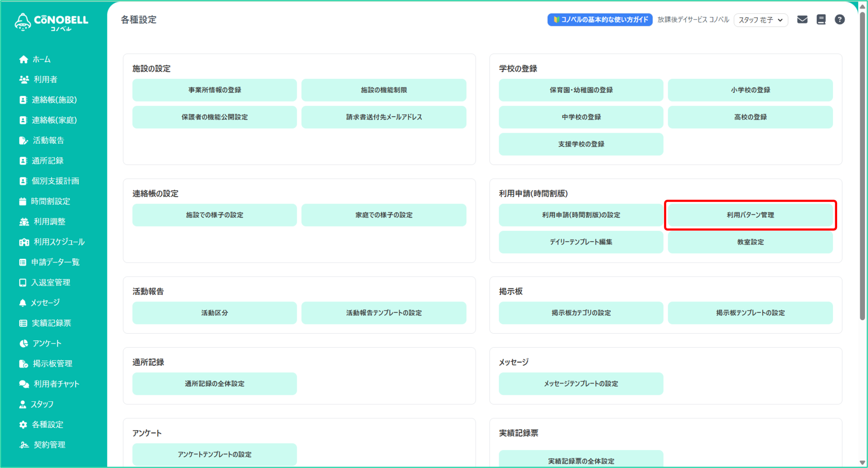Click the CoNOBELL logo
This screenshot has width=868, height=468.
52,22
